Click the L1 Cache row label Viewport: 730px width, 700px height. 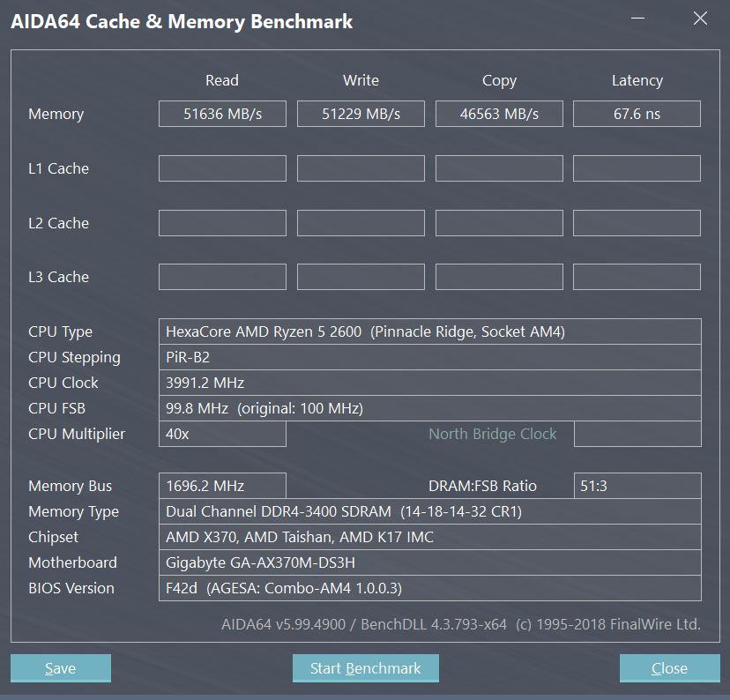58,168
